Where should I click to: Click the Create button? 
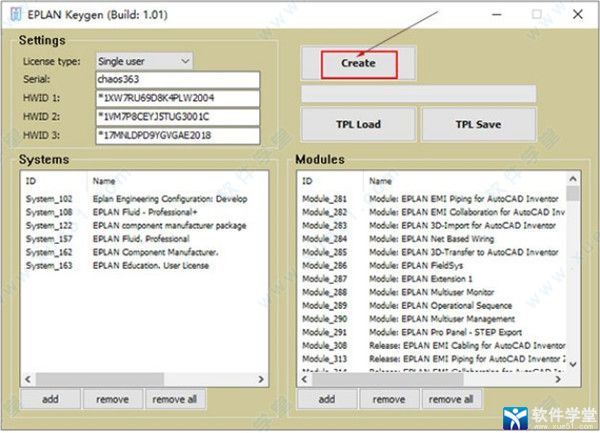(359, 63)
